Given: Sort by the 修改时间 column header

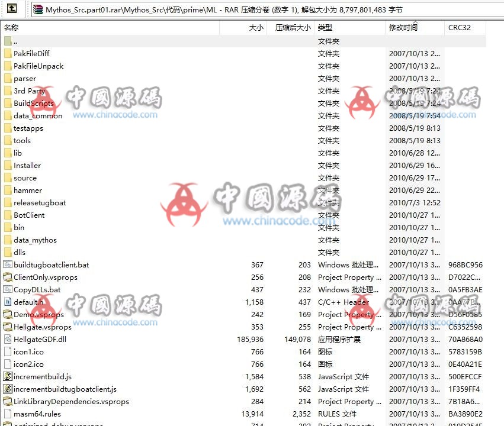Looking at the screenshot, I should 403,28.
